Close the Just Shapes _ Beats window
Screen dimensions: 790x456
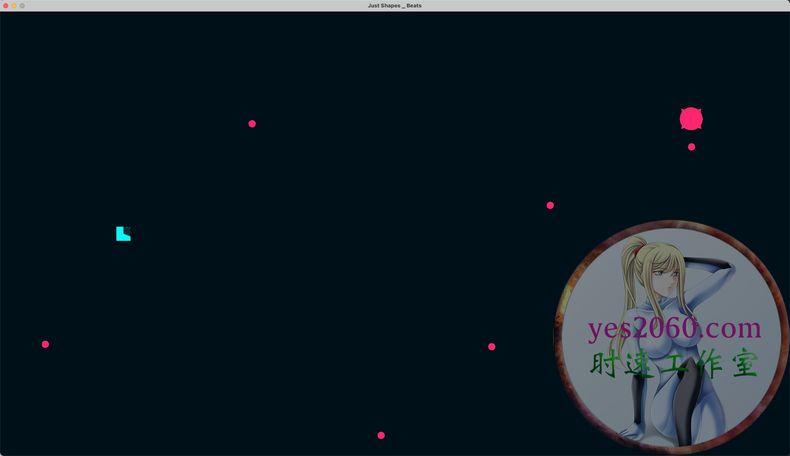(6, 6)
